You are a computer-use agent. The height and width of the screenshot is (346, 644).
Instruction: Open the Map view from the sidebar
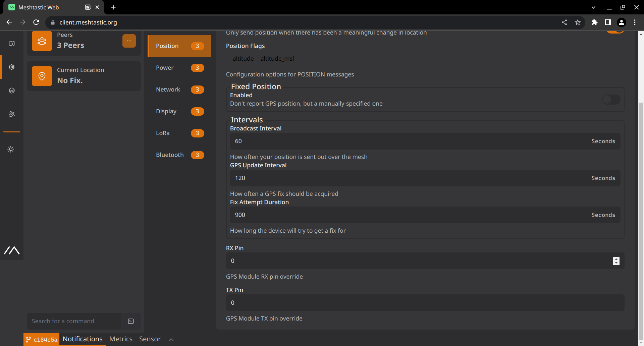12,44
